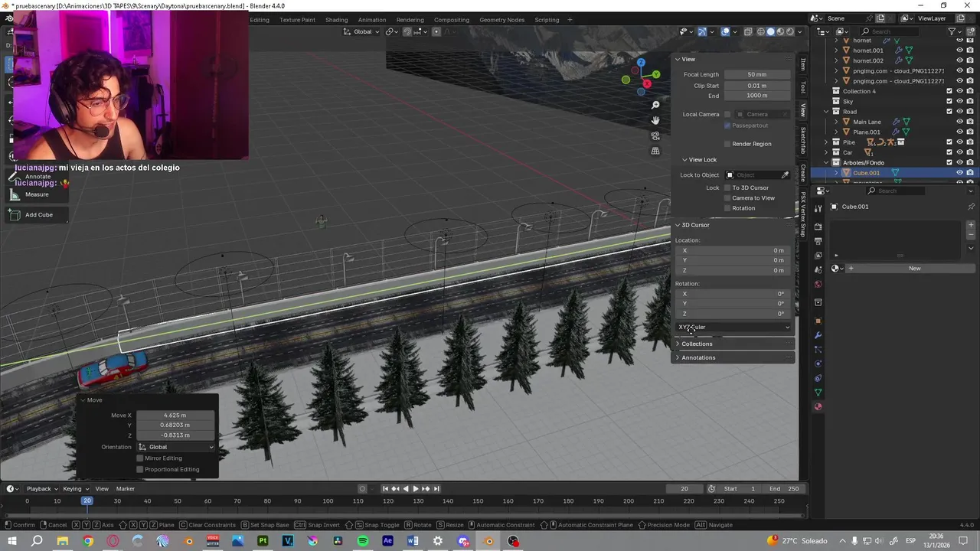
Task: Select material preview viewport shading
Action: [781, 31]
